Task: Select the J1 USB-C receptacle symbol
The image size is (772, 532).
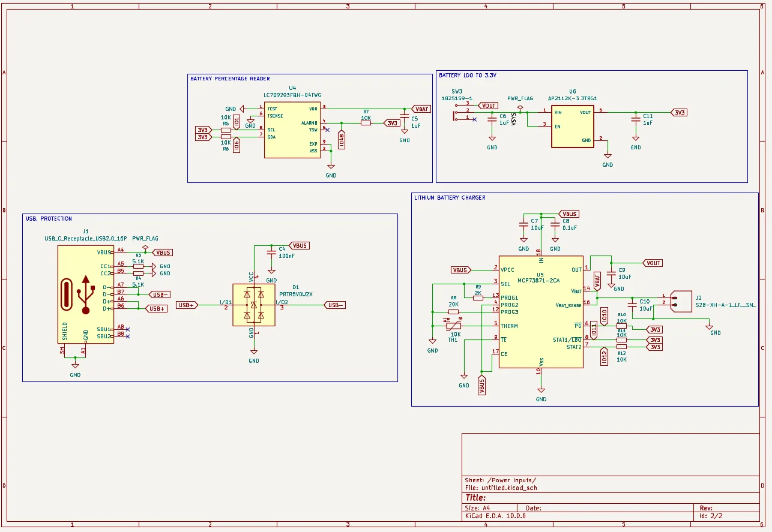Action: pyautogui.click(x=85, y=295)
